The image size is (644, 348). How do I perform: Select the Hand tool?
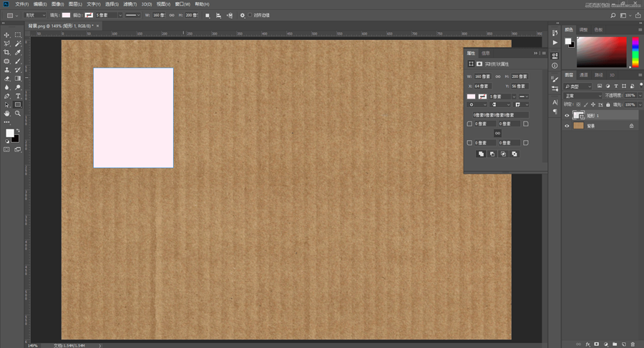click(6, 114)
